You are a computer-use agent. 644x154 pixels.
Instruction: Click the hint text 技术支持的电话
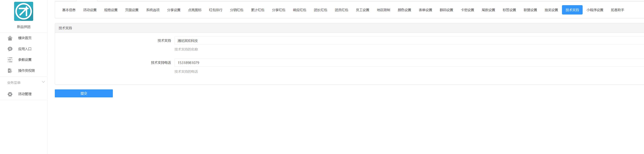tap(186, 72)
